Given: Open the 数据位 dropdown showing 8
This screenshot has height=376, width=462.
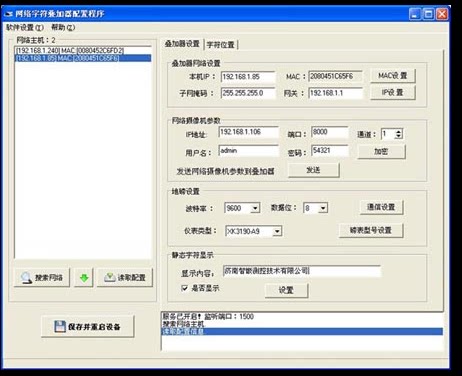Looking at the screenshot, I should click(x=323, y=208).
